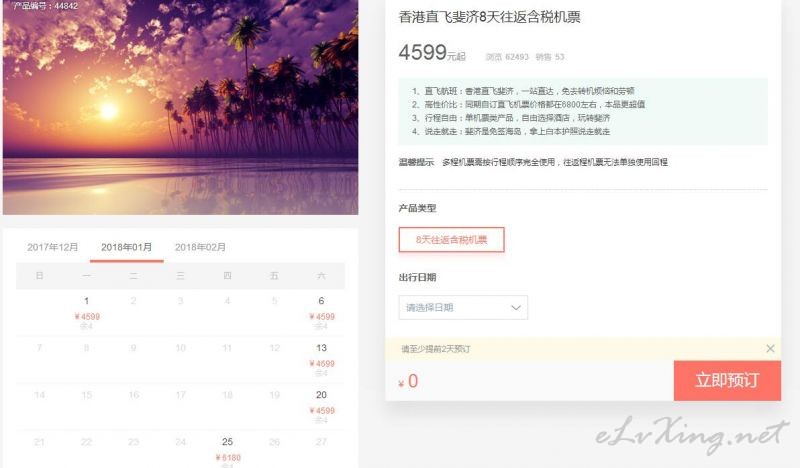Select the 2018年01月 calendar tab
The image size is (800, 468).
click(x=127, y=247)
